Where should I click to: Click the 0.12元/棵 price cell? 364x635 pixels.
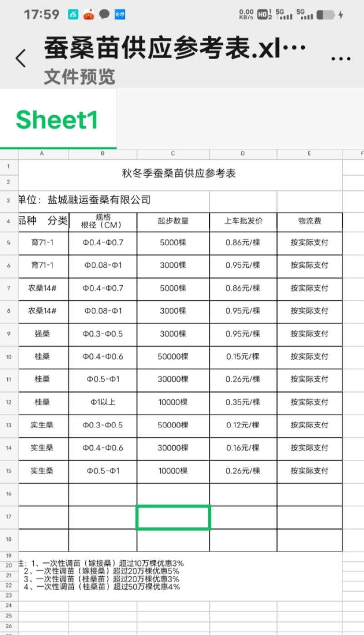[x=243, y=425]
